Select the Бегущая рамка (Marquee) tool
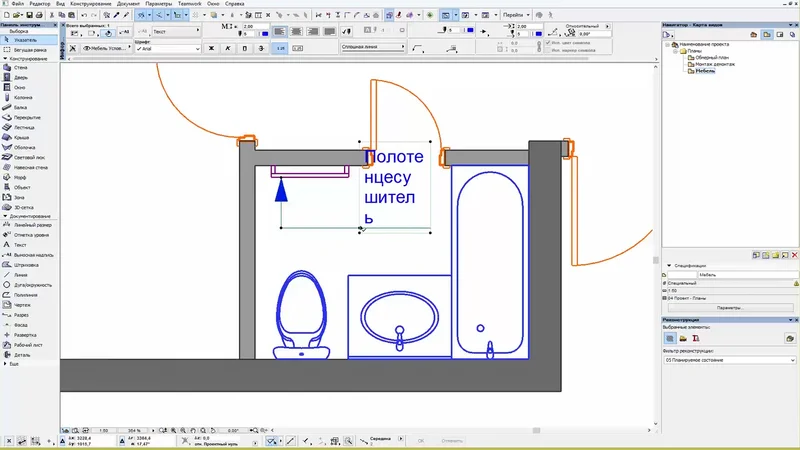This screenshot has width=800, height=450. tap(30, 50)
